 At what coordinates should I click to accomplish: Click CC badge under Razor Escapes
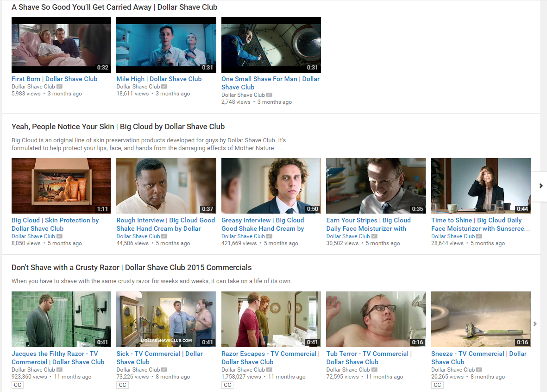(x=227, y=385)
